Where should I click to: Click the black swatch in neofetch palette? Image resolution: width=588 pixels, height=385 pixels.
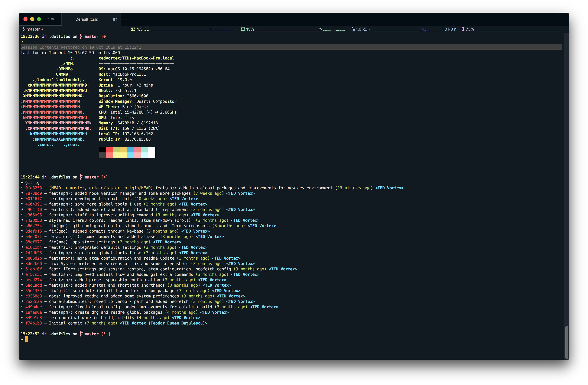point(102,150)
